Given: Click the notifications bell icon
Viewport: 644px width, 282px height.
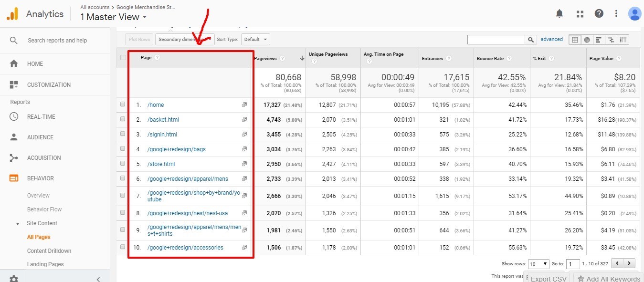Looking at the screenshot, I should (x=560, y=14).
